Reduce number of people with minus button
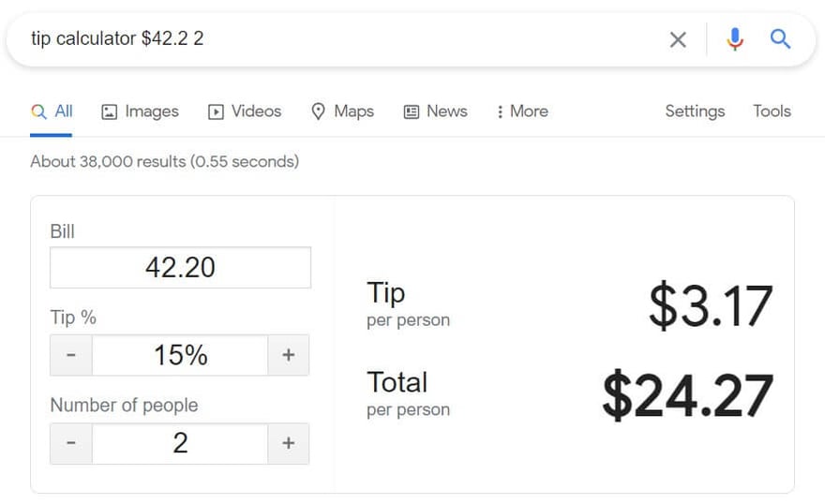 [71, 443]
